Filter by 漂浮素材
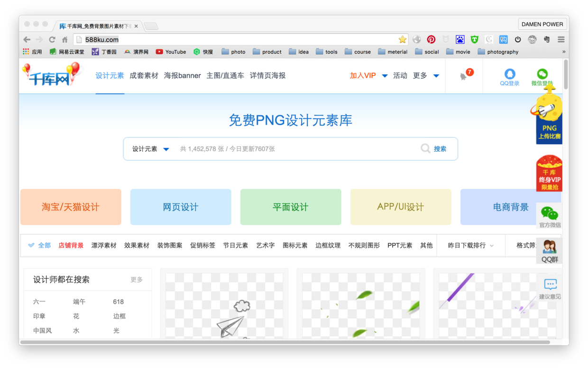The width and height of the screenshot is (588, 368). coord(104,245)
